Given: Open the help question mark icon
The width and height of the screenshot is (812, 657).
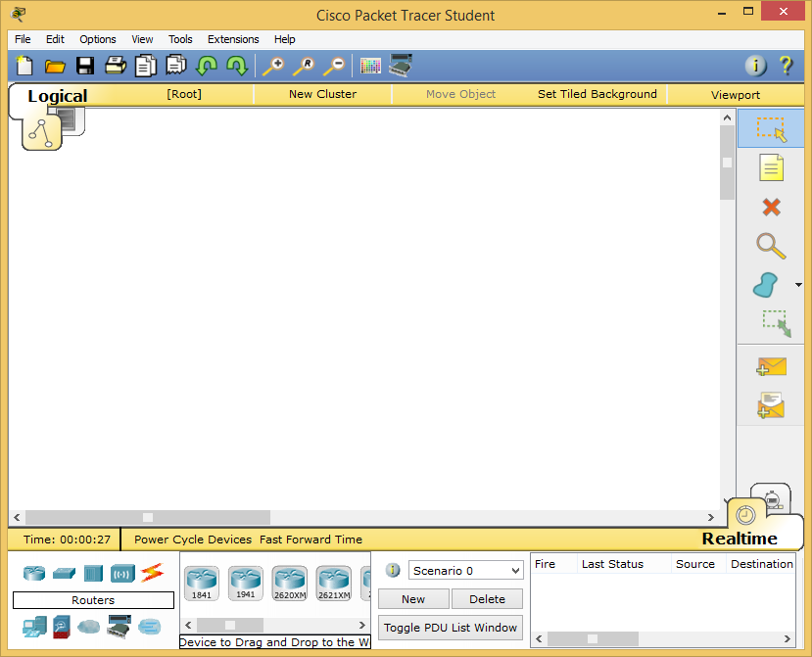Looking at the screenshot, I should [x=786, y=66].
